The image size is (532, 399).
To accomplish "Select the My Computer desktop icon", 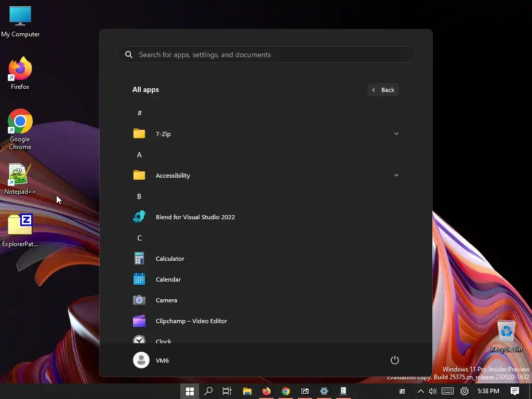I will [x=20, y=21].
